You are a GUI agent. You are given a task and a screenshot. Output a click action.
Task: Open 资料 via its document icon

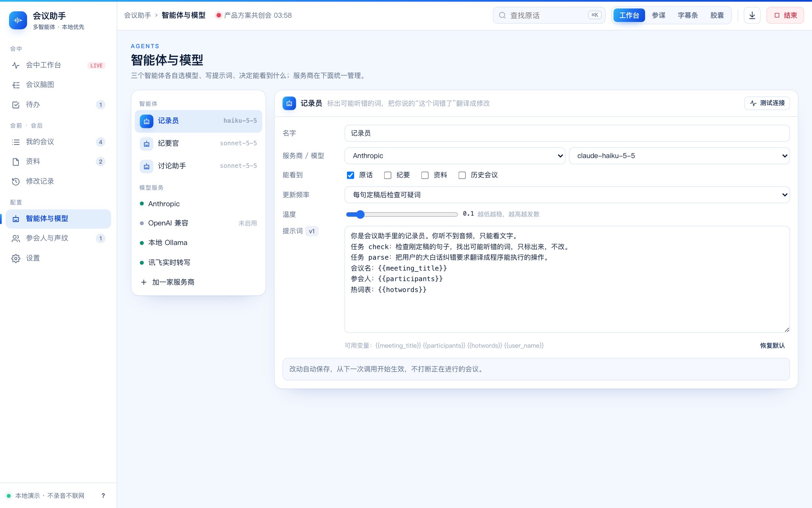coord(16,162)
